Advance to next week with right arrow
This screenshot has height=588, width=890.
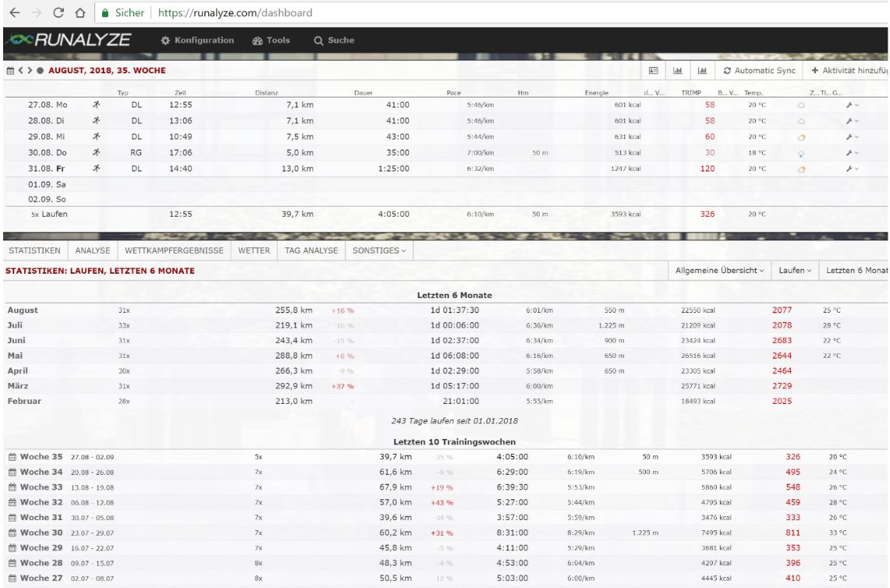(x=31, y=70)
